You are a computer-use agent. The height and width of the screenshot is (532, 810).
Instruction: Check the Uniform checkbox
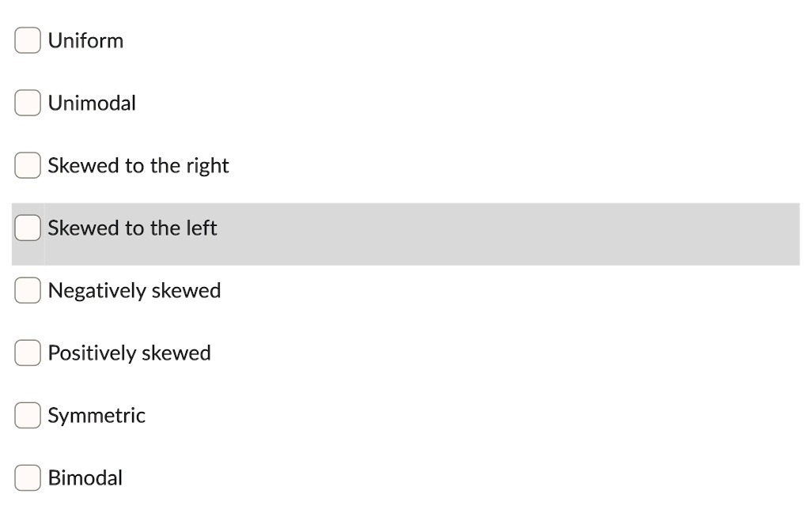[27, 40]
